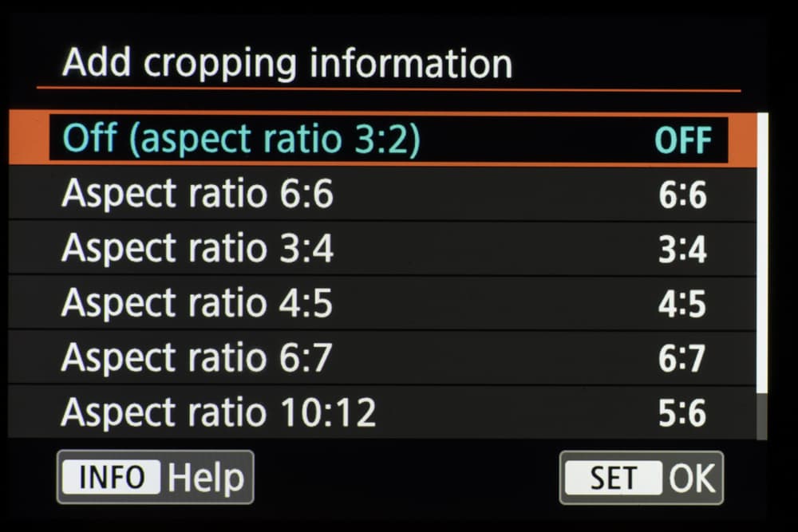The image size is (798, 532).
Task: Tap the 6:7 ratio badge
Action: coord(682,359)
